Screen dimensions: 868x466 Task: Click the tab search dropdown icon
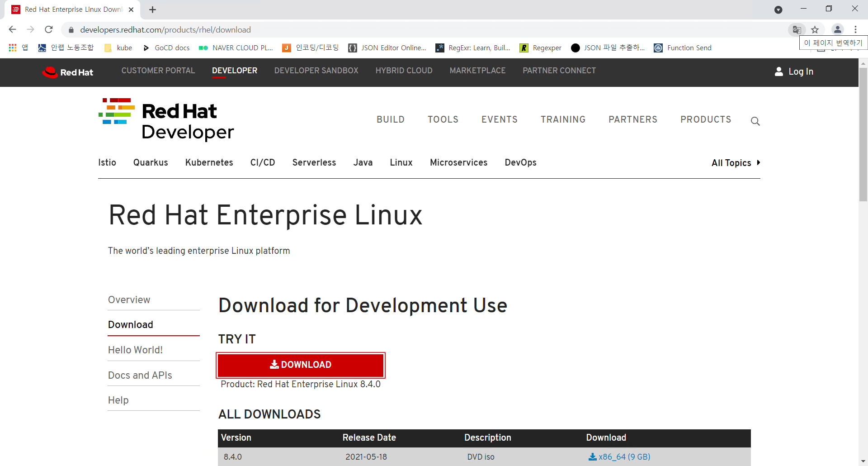[778, 10]
